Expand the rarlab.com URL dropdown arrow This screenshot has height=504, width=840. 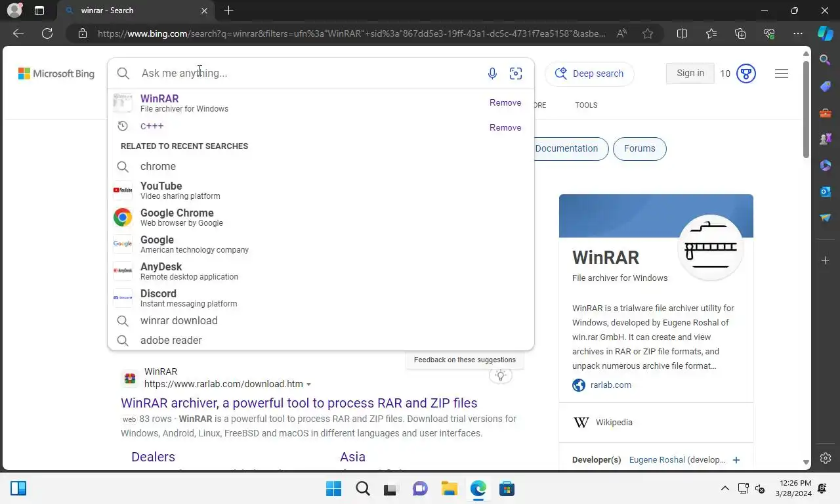(308, 385)
